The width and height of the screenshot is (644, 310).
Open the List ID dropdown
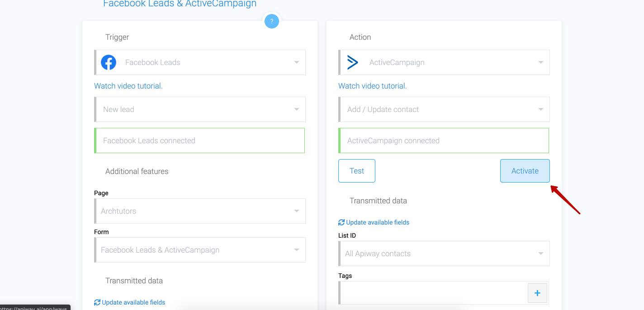click(x=444, y=254)
